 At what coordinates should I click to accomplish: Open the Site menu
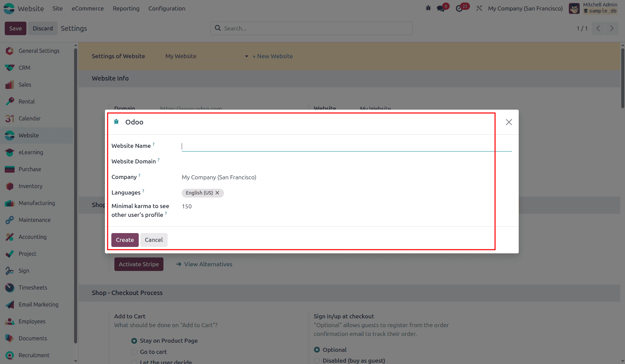[x=58, y=8]
